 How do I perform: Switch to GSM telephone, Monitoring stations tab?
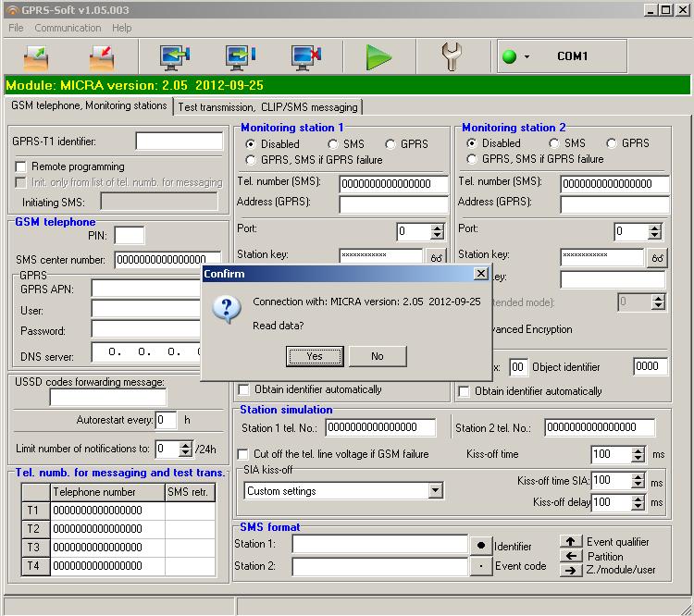coord(89,105)
